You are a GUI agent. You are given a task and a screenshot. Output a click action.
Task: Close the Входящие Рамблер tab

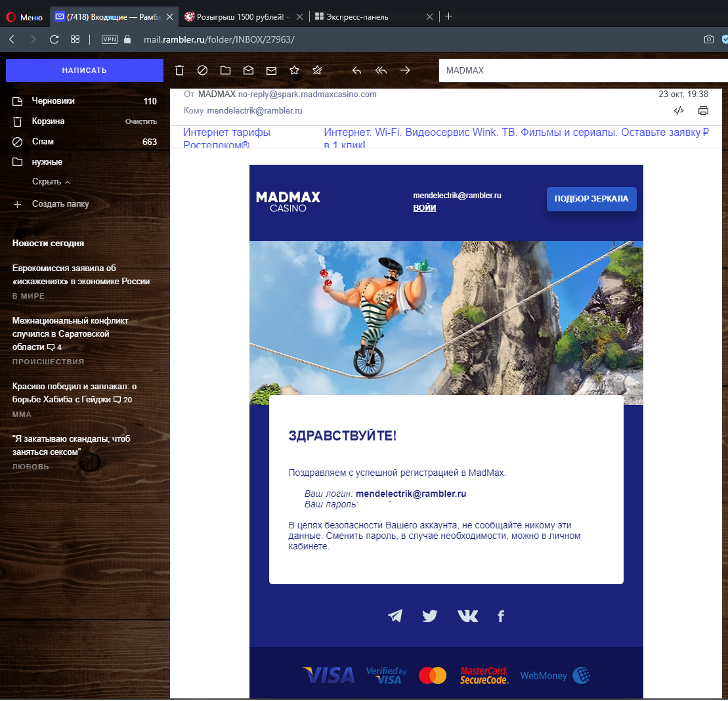[170, 17]
